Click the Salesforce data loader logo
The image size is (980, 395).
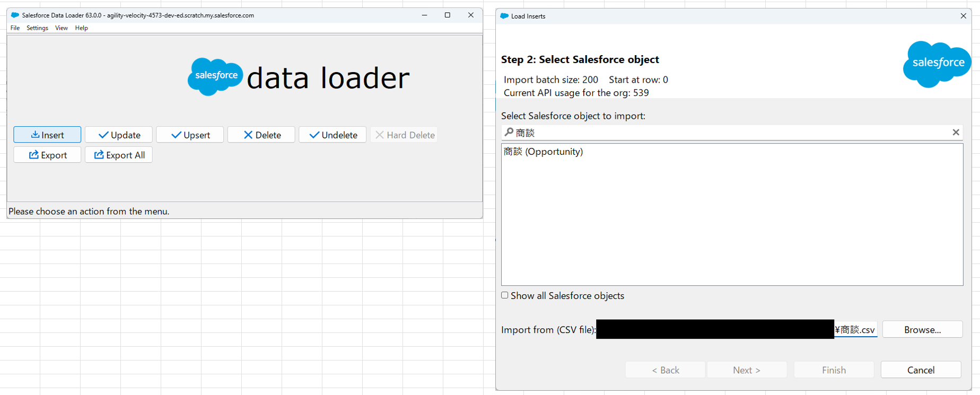coord(299,77)
